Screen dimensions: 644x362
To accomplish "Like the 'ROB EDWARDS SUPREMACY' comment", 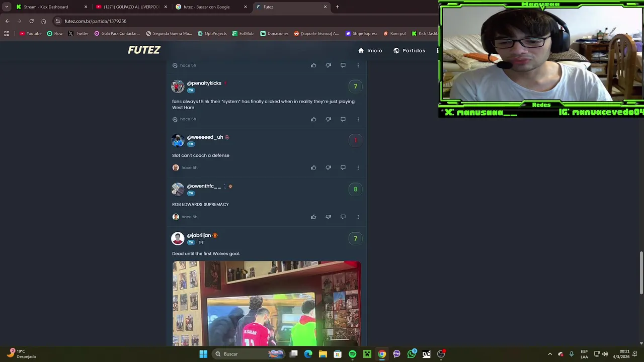I will (x=313, y=217).
